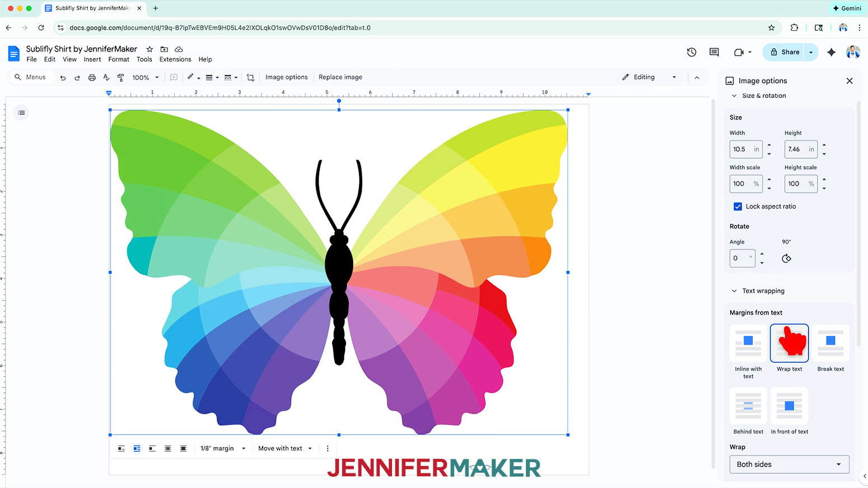Click the video meeting camera icon
The height and width of the screenshot is (488, 868).
coord(739,52)
